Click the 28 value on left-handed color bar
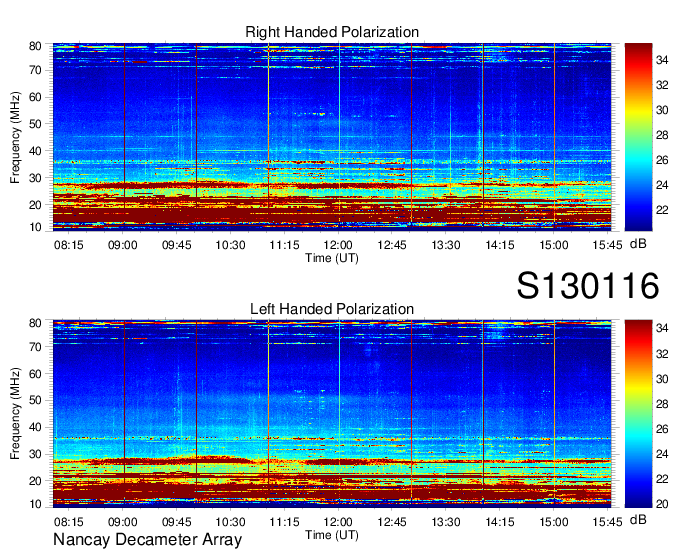Screen dimensions: 680x552 662,404
